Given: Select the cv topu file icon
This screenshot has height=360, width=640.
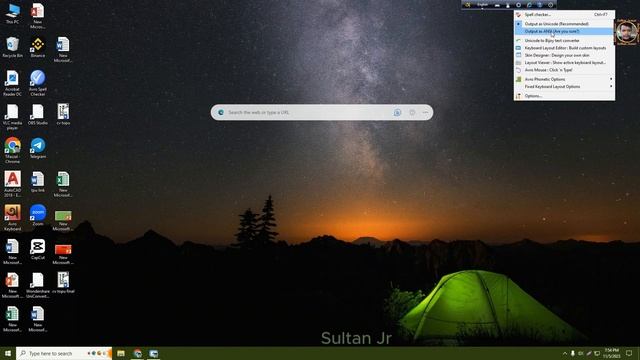Looking at the screenshot, I should tap(63, 114).
